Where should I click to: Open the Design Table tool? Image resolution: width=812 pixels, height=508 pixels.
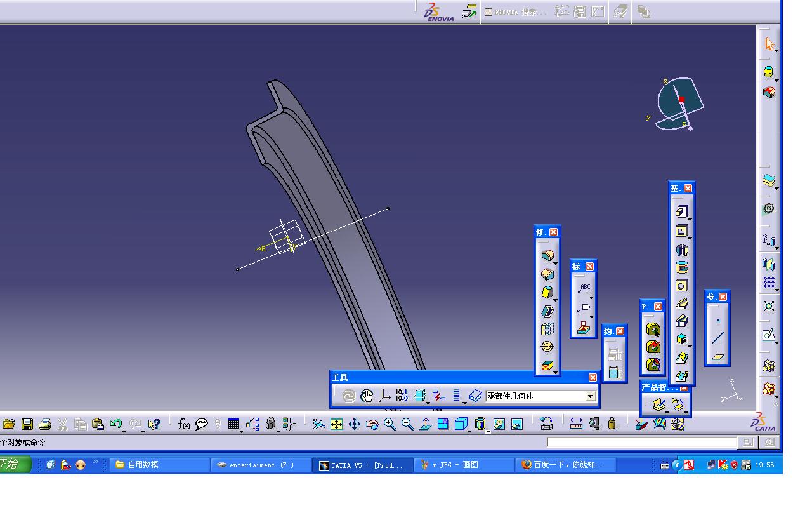(x=233, y=424)
